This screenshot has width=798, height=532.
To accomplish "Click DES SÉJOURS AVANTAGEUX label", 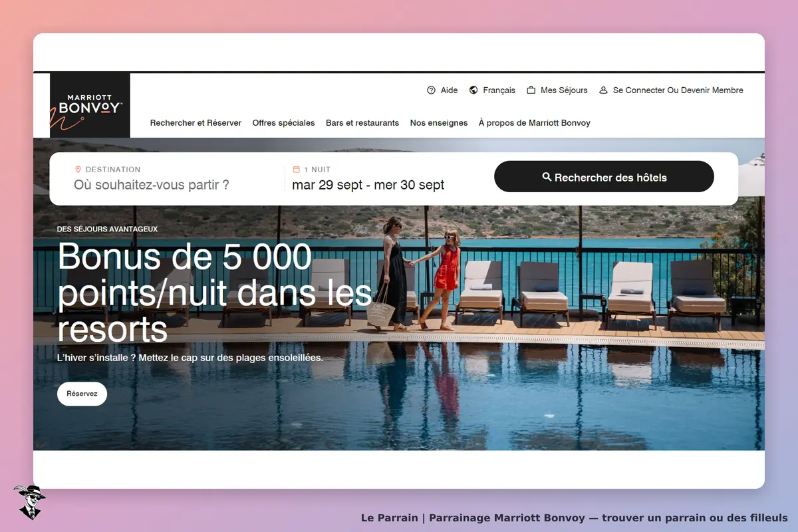I will click(107, 229).
